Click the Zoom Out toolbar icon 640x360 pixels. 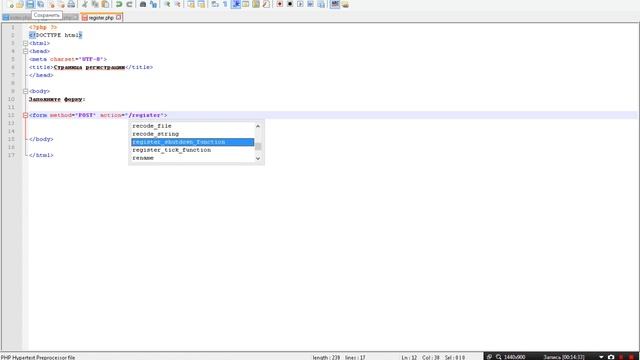tap(178, 4)
